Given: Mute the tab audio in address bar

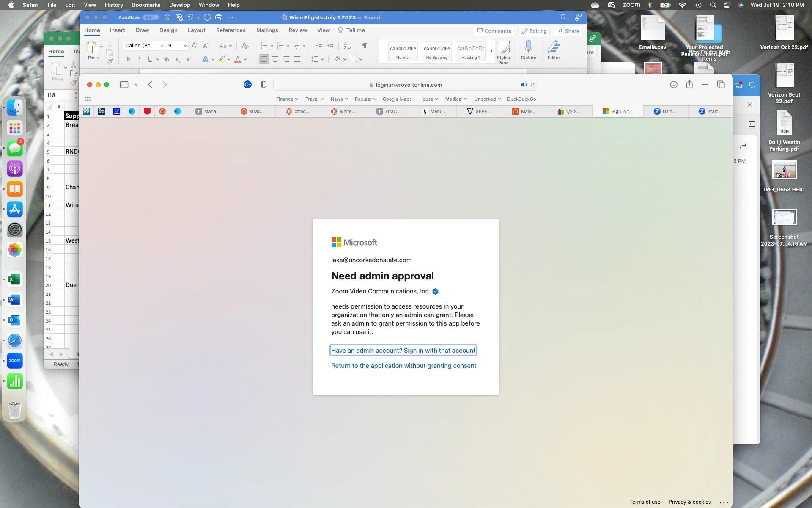Looking at the screenshot, I should click(524, 85).
